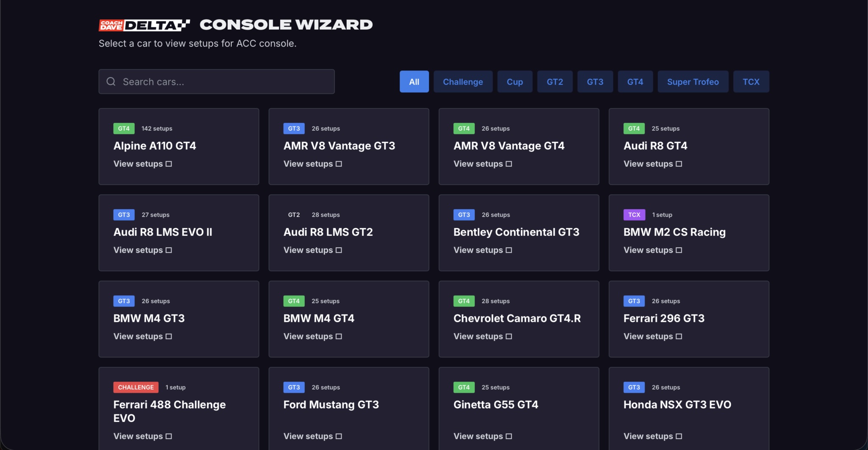
Task: Click the Coach Dave Delta logo
Action: [144, 25]
